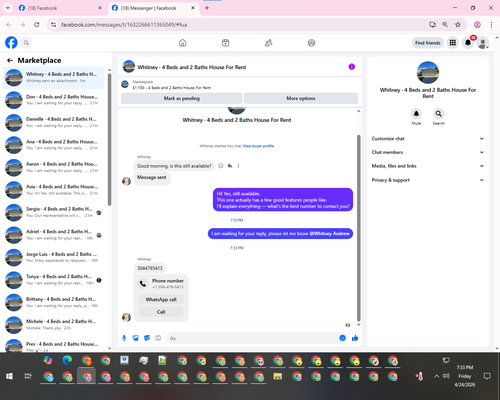Viewport: 500px width, 400px height.
Task: Send a thumbs-up like
Action: tap(355, 338)
